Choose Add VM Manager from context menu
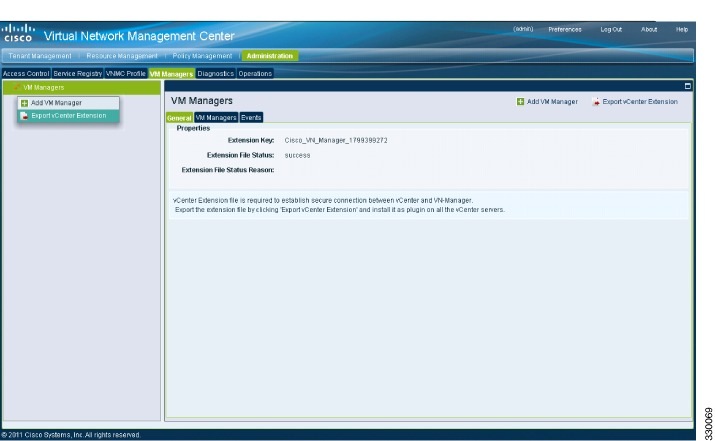 point(68,103)
